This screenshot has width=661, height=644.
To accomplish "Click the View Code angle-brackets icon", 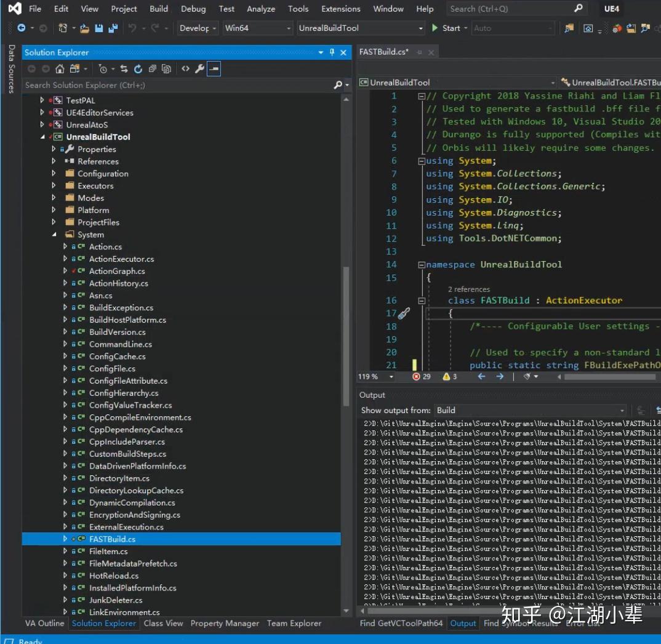I will pyautogui.click(x=185, y=69).
